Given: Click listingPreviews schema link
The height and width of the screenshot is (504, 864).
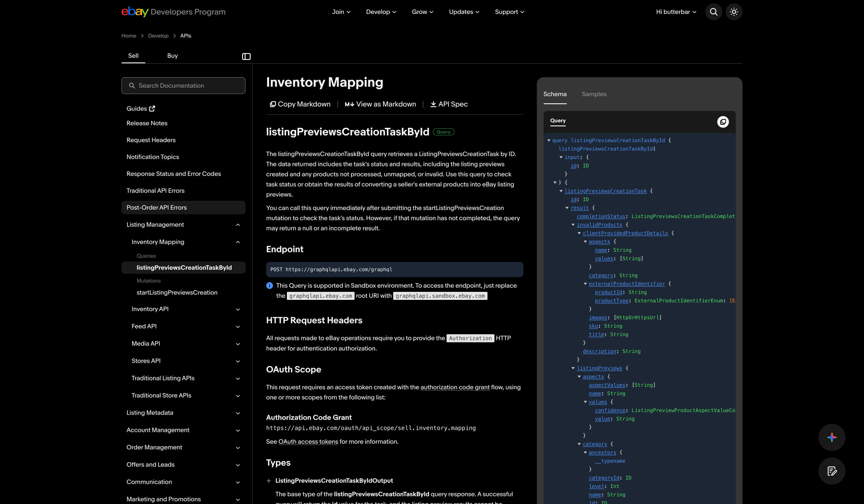Looking at the screenshot, I should [599, 368].
